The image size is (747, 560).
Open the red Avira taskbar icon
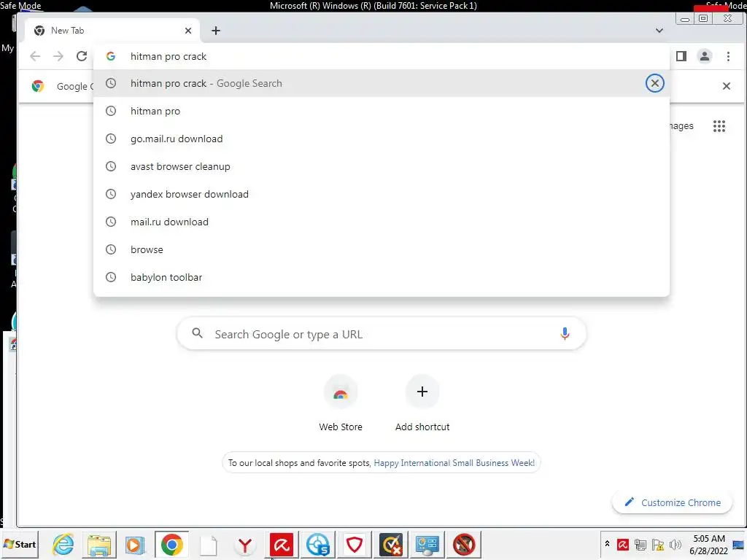(282, 544)
